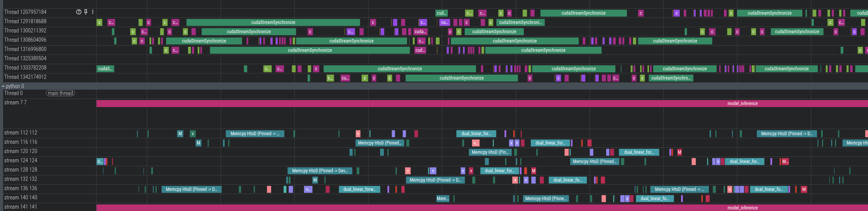Click the help icon on Thread 1207957184

pos(79,12)
